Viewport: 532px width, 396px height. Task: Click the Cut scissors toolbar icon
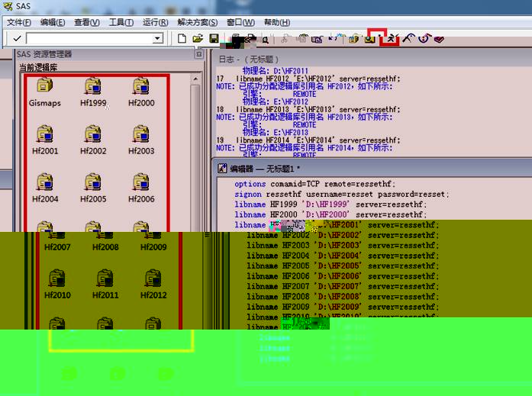point(285,39)
